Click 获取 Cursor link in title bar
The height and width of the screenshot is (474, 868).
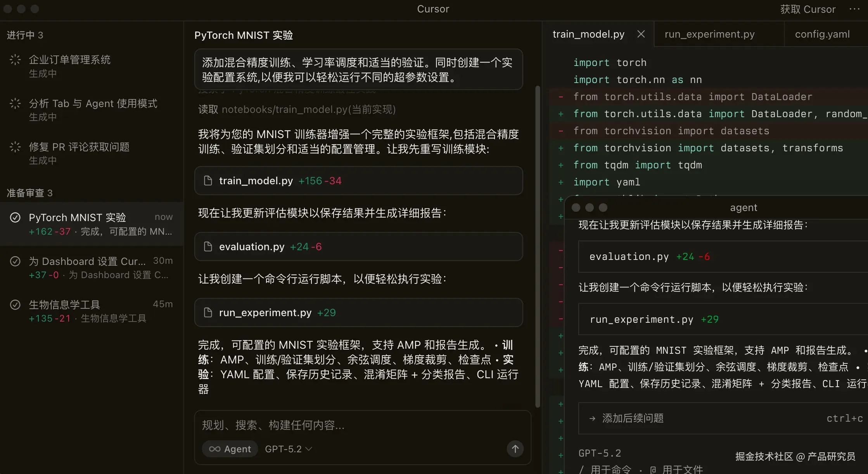click(807, 9)
